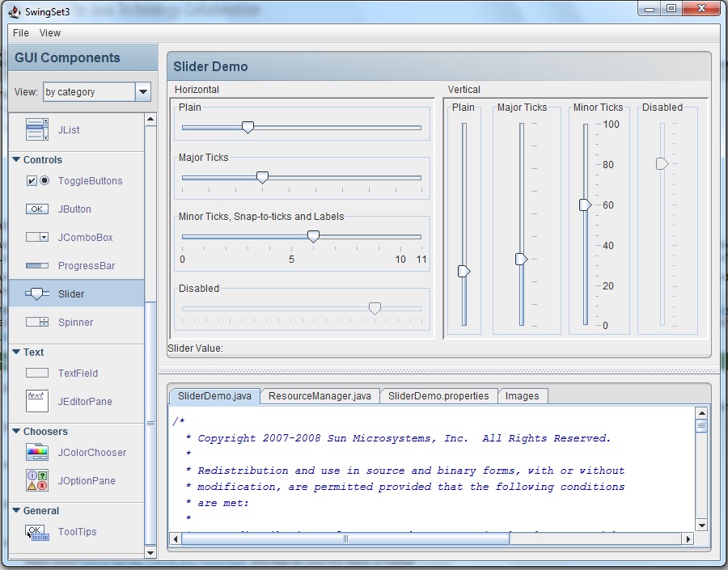Open the View menu
728x570 pixels.
point(49,33)
